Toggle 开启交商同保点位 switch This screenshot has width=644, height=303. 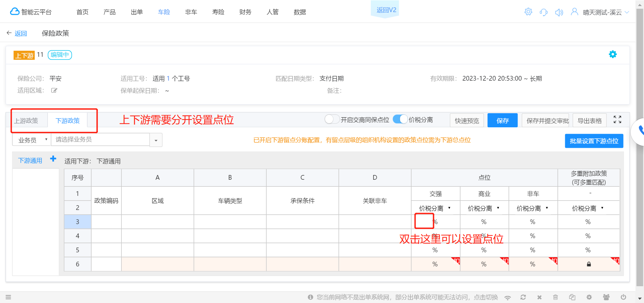point(332,119)
